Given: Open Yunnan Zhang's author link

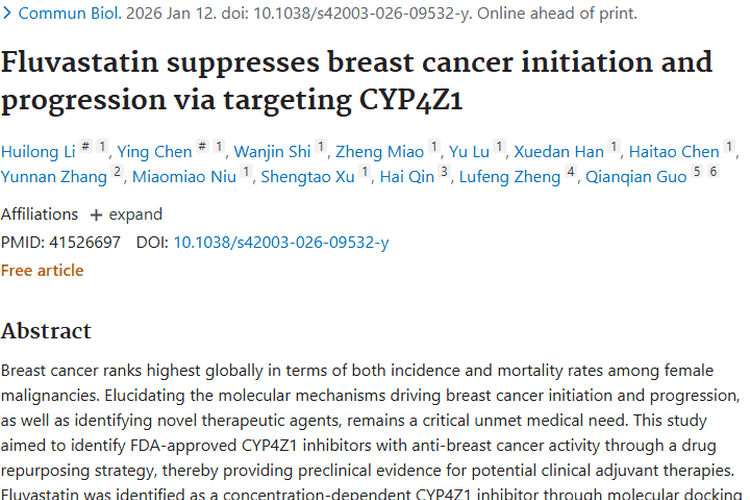Looking at the screenshot, I should point(53,177).
